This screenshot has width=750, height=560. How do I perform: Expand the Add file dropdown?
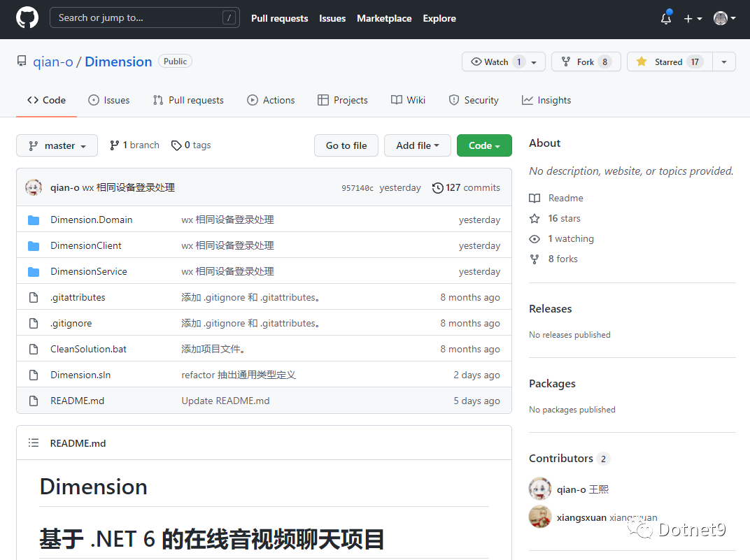click(418, 145)
